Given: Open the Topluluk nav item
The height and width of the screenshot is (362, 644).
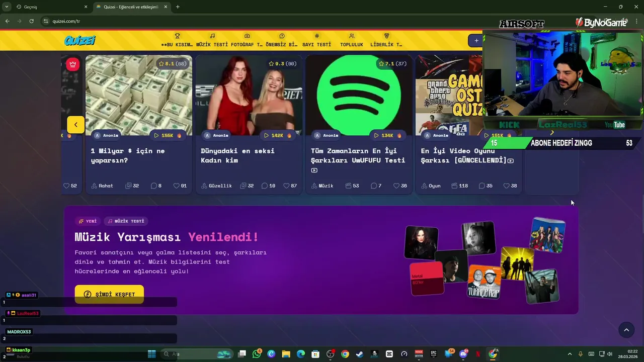Looking at the screenshot, I should tap(352, 40).
